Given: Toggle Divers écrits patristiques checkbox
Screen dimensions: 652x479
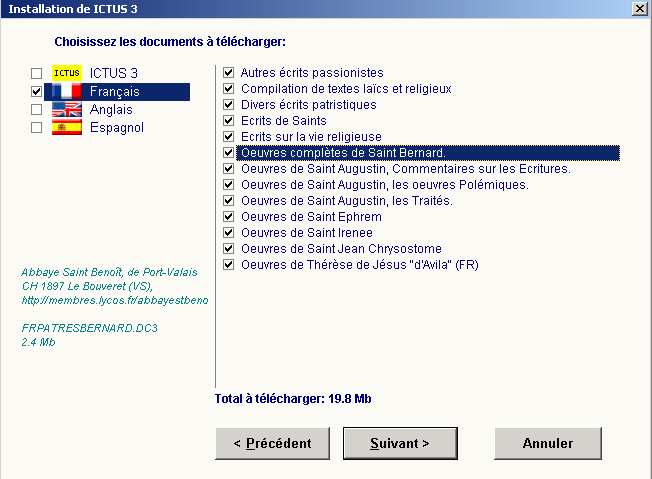Looking at the screenshot, I should point(228,105).
